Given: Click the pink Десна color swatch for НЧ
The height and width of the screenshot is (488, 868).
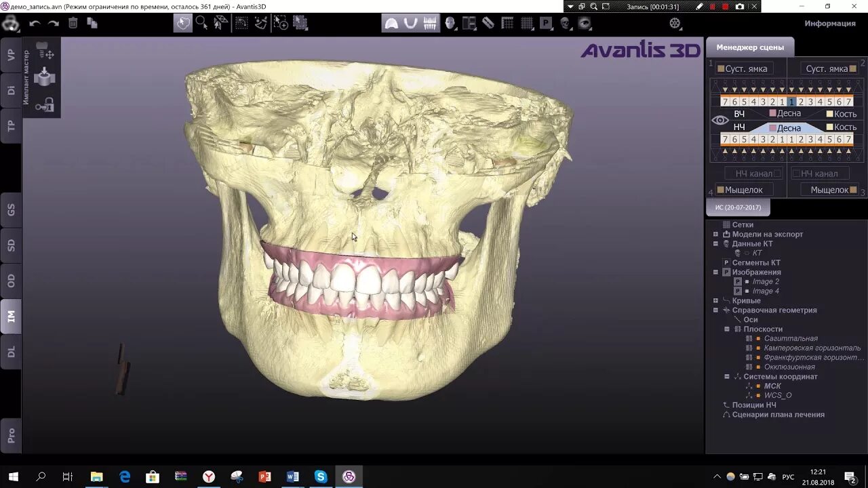Looking at the screenshot, I should [x=773, y=127].
